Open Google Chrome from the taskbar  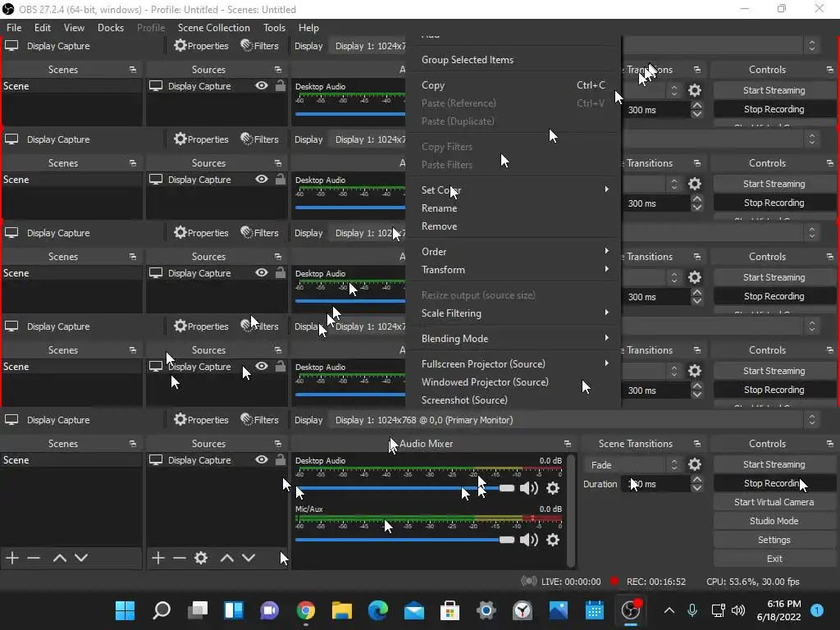(306, 610)
